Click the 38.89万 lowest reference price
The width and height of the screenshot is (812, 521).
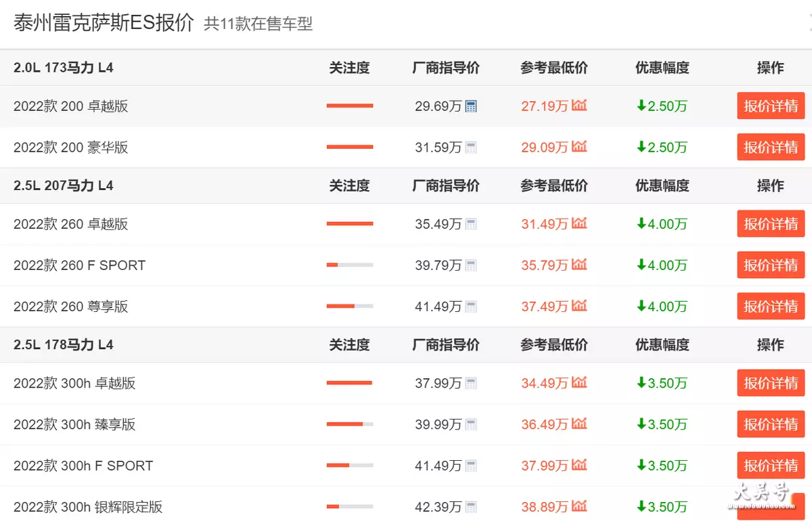click(x=545, y=507)
